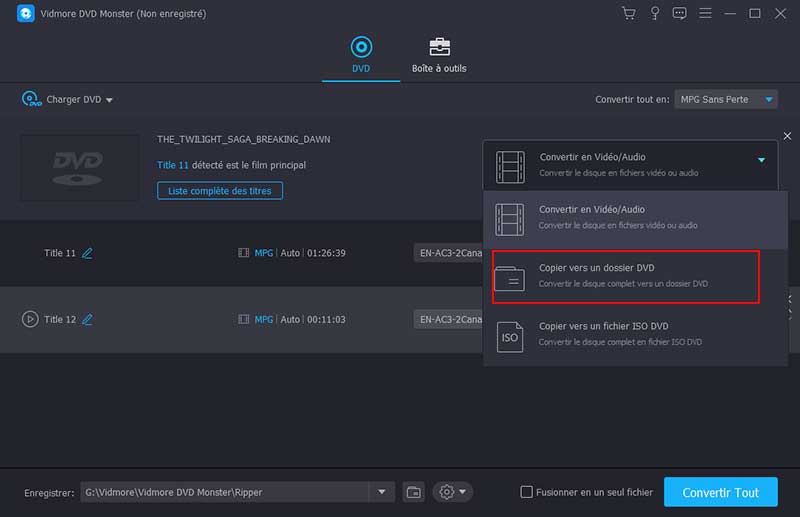The width and height of the screenshot is (800, 517).
Task: Click the Title 12 row name
Action: click(x=60, y=319)
